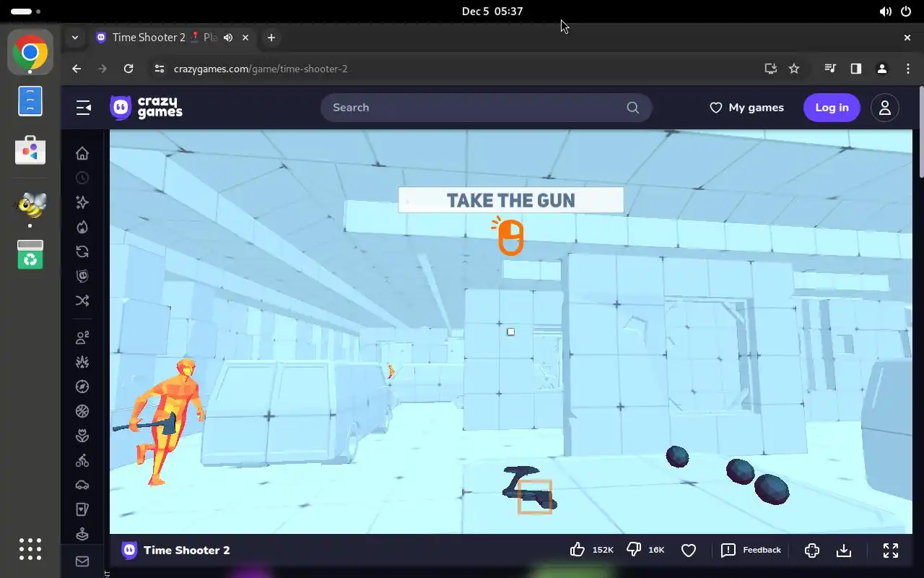This screenshot has width=924, height=578.
Task: Open the joystick category icon in sidebar
Action: [x=82, y=534]
